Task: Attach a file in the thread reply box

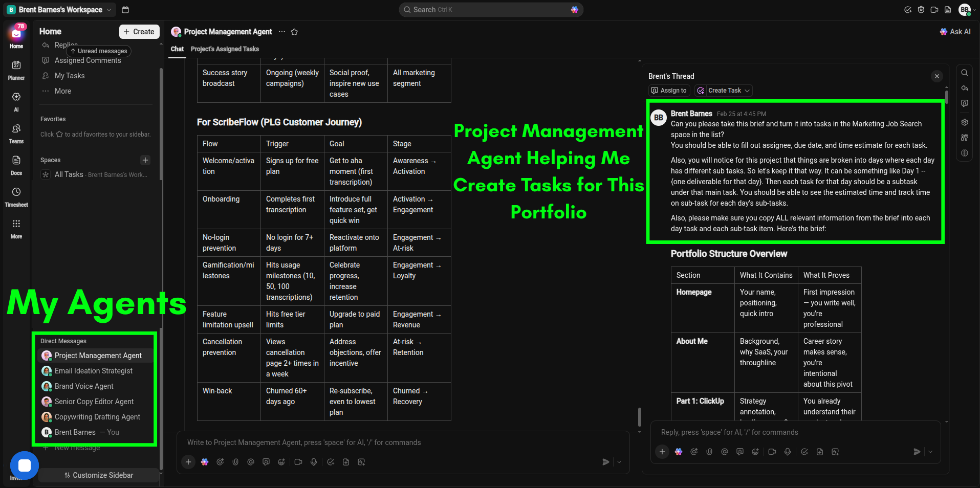Action: pos(709,452)
